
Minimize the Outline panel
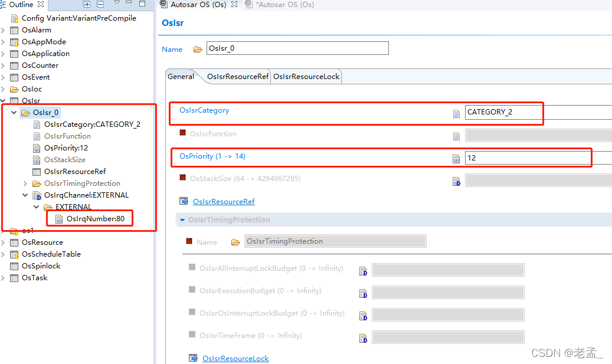[129, 2]
